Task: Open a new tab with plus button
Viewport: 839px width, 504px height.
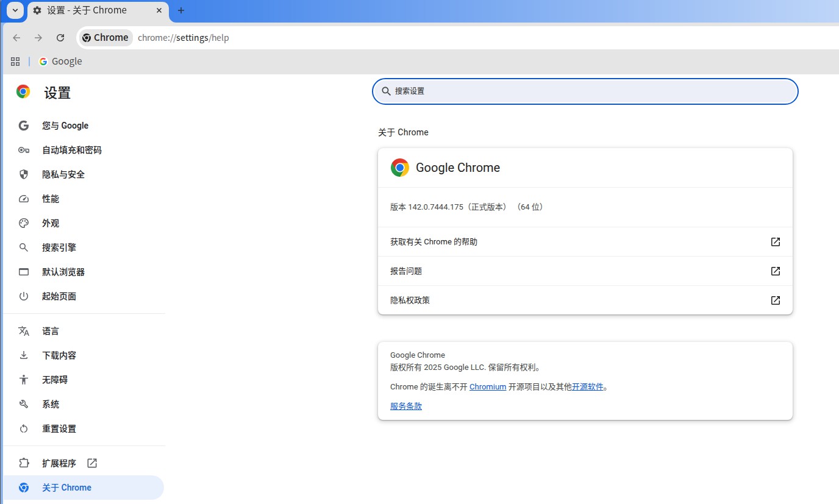Action: click(x=180, y=10)
